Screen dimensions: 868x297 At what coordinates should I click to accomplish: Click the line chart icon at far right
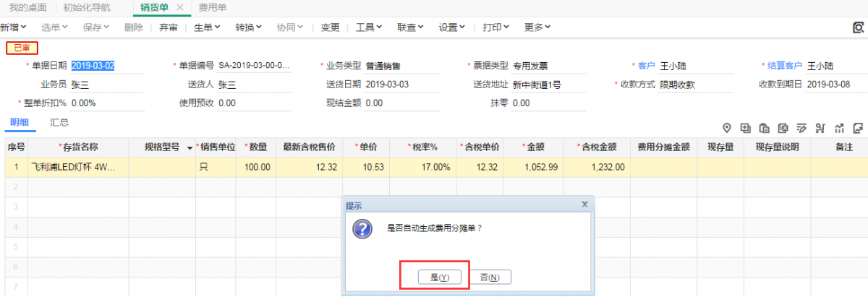tap(858, 129)
